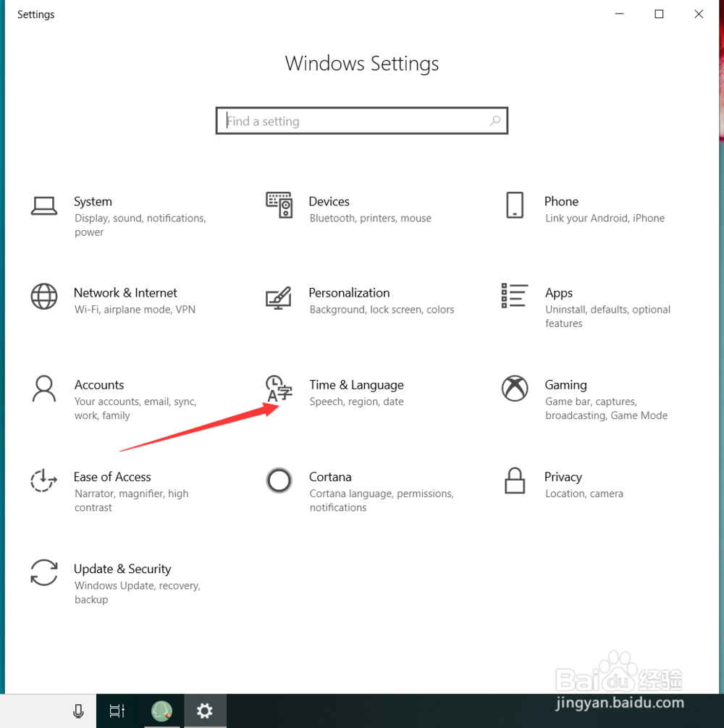Open System settings title
Viewport: 724px width, 728px height.
93,201
